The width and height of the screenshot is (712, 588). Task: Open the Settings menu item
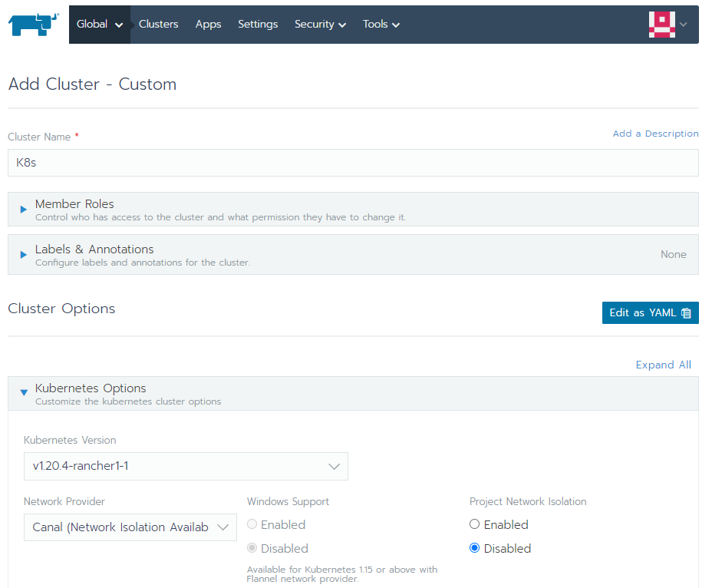coord(258,24)
